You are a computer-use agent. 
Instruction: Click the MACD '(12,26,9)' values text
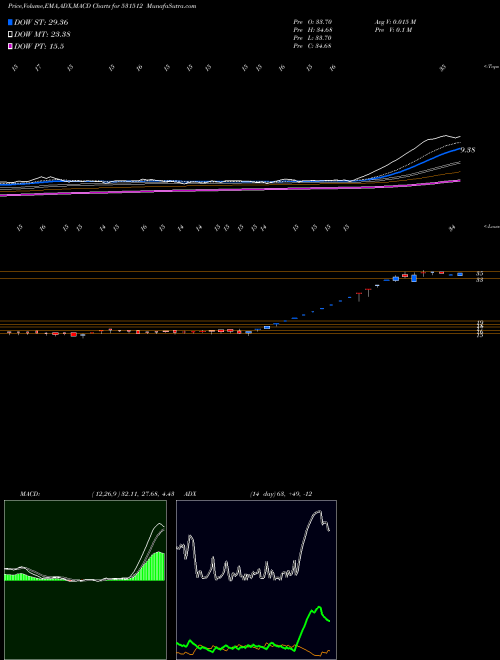133,494
